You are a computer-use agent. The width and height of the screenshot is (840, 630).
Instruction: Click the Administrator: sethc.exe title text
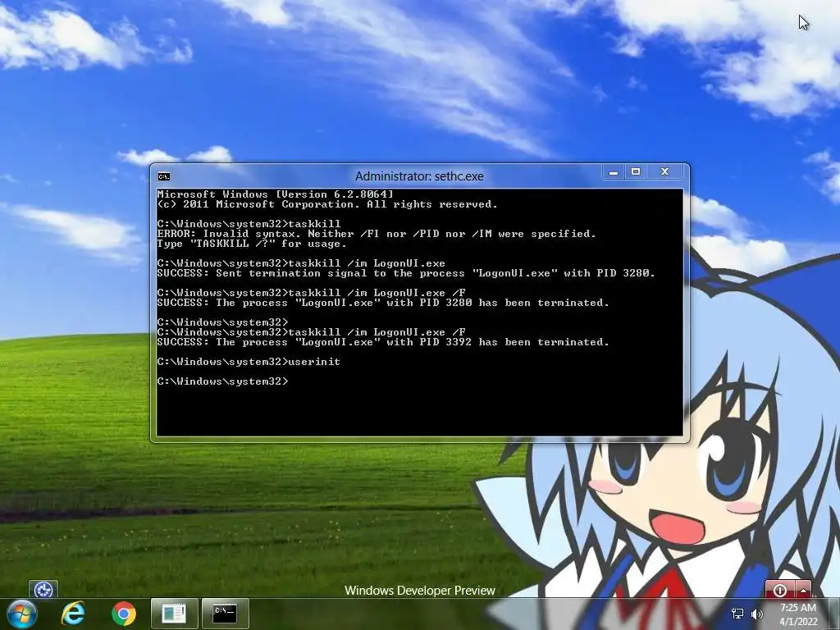tap(419, 176)
